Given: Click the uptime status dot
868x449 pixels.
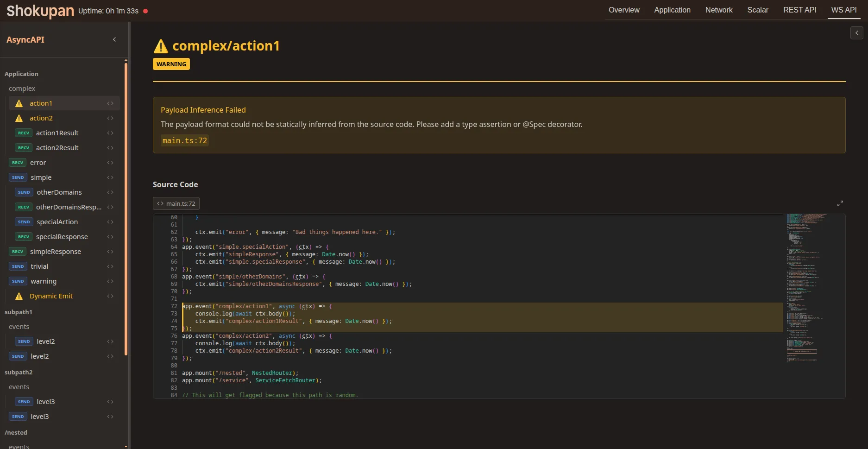Looking at the screenshot, I should coord(145,11).
